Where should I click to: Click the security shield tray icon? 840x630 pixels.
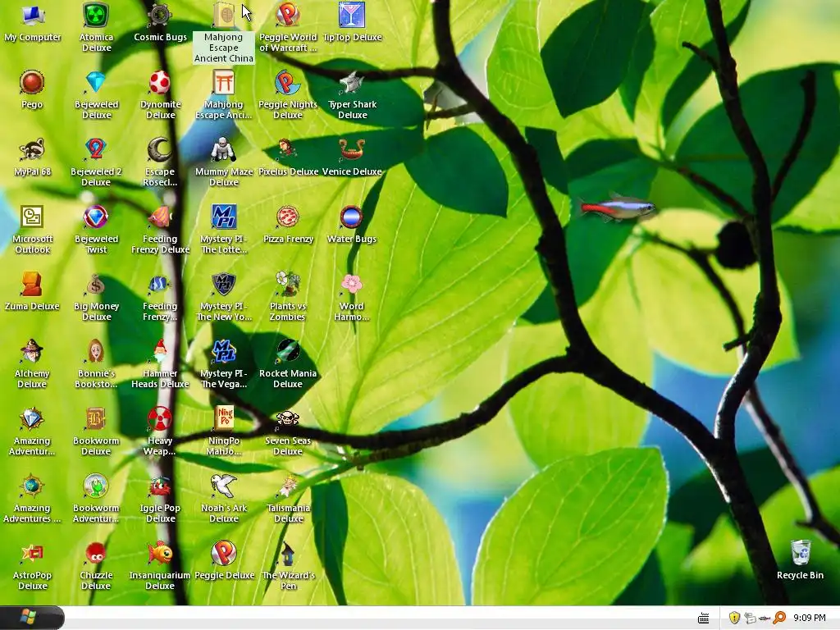pos(734,618)
